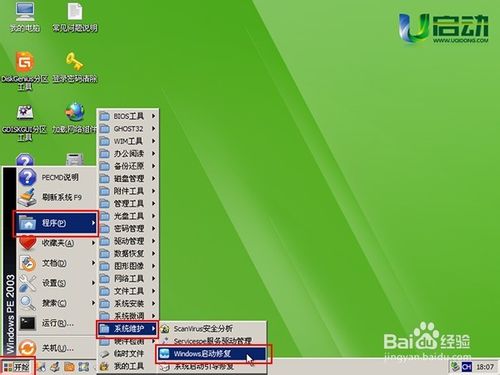
Task: Select the 网络工具 menu folder
Action: click(128, 278)
